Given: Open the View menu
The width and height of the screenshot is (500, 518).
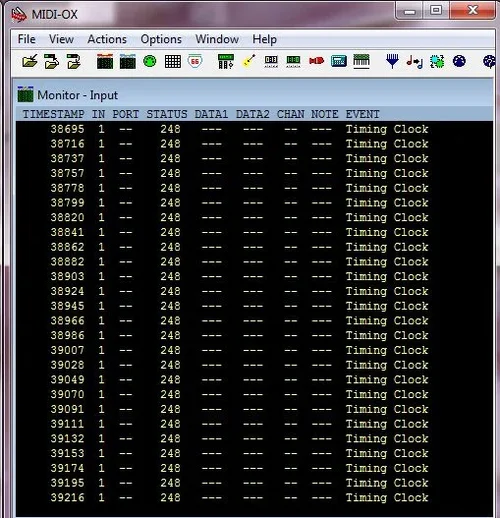Looking at the screenshot, I should pyautogui.click(x=61, y=39).
